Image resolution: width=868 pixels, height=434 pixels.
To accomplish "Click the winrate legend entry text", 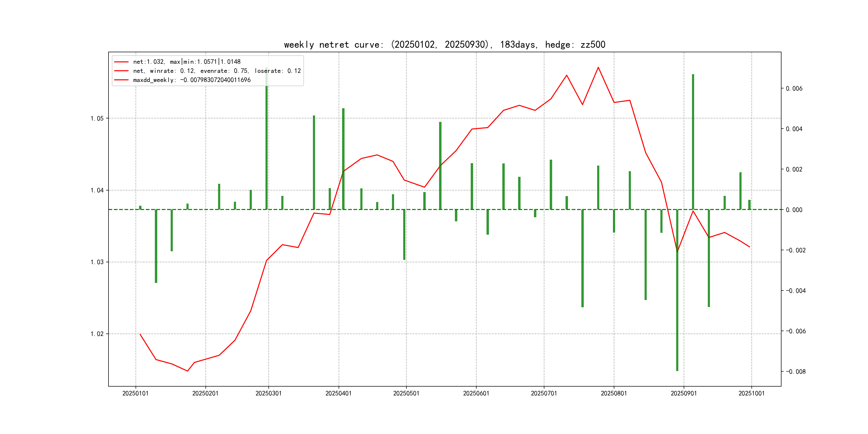I will [x=217, y=71].
